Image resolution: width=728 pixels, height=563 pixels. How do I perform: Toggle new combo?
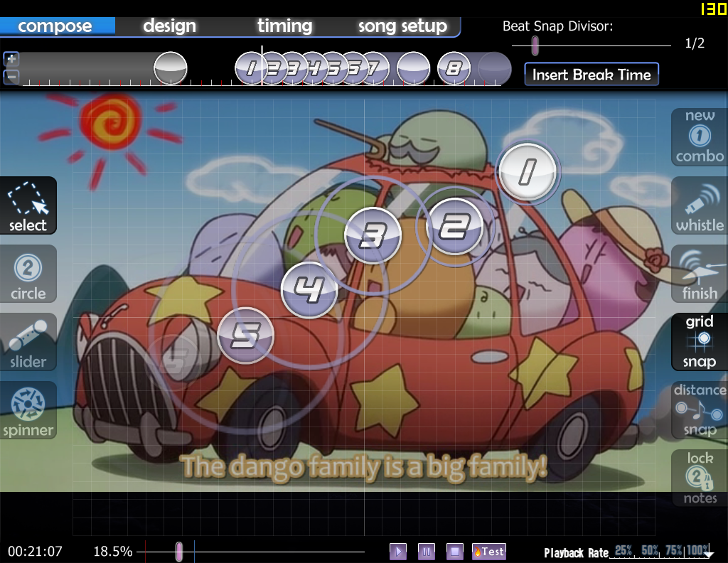700,137
